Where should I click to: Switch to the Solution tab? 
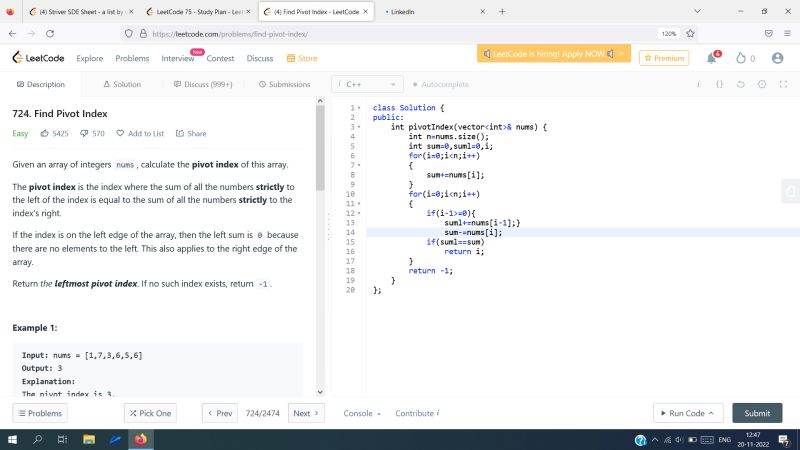122,84
